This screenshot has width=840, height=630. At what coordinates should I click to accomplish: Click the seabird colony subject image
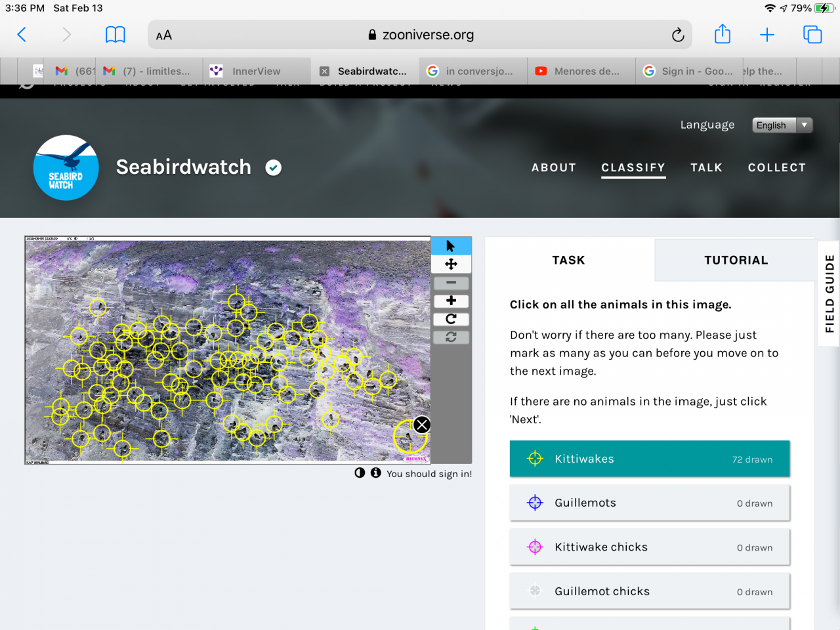pos(228,350)
